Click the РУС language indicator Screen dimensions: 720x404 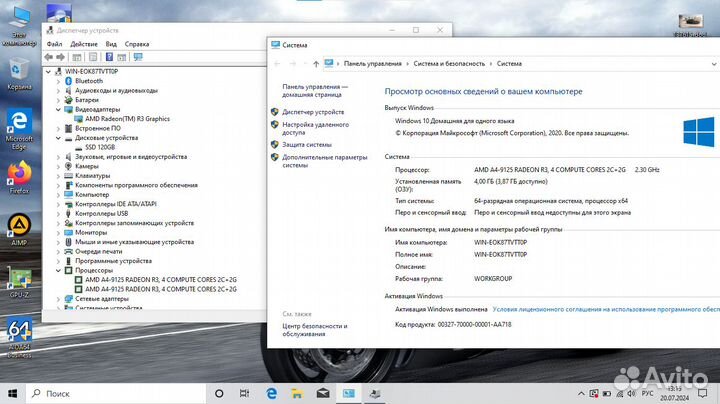[x=647, y=394]
